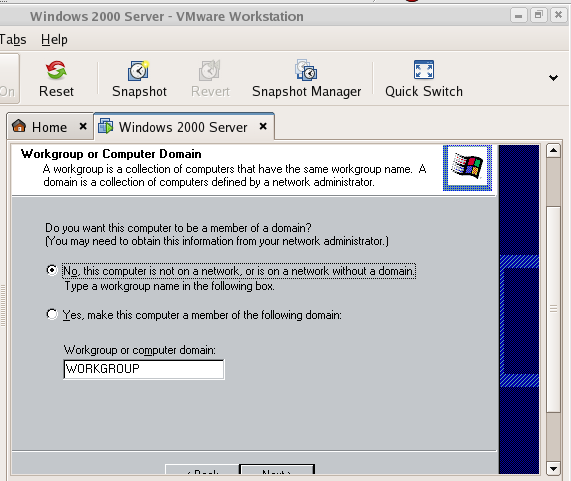
Task: Click the partially visible Power On button
Action: [x=9, y=78]
